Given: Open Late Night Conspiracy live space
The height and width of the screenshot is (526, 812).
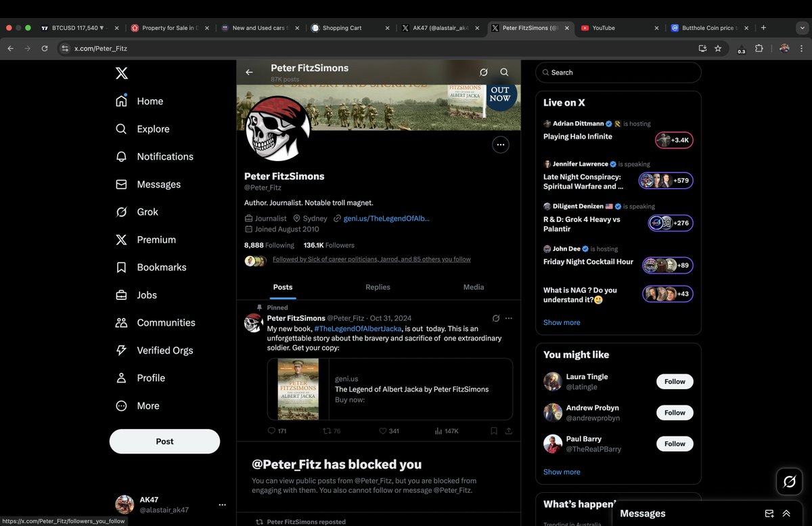Looking at the screenshot, I should (x=618, y=176).
